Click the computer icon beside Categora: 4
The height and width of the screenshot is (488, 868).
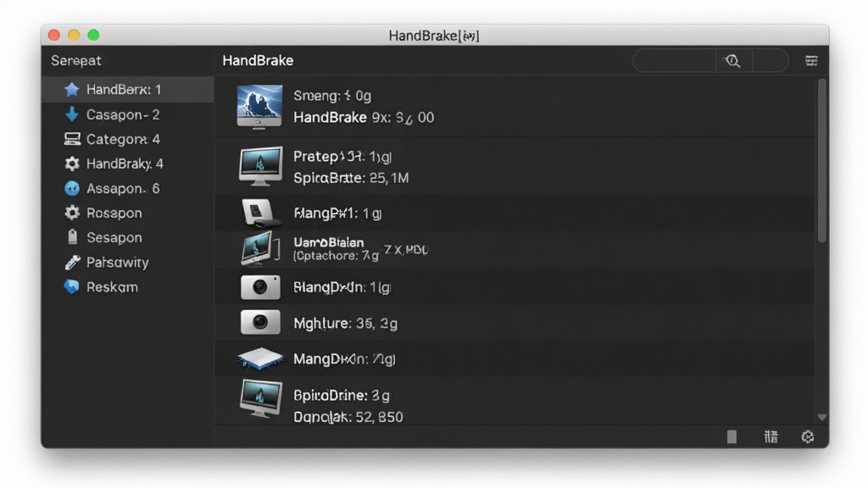click(x=72, y=139)
